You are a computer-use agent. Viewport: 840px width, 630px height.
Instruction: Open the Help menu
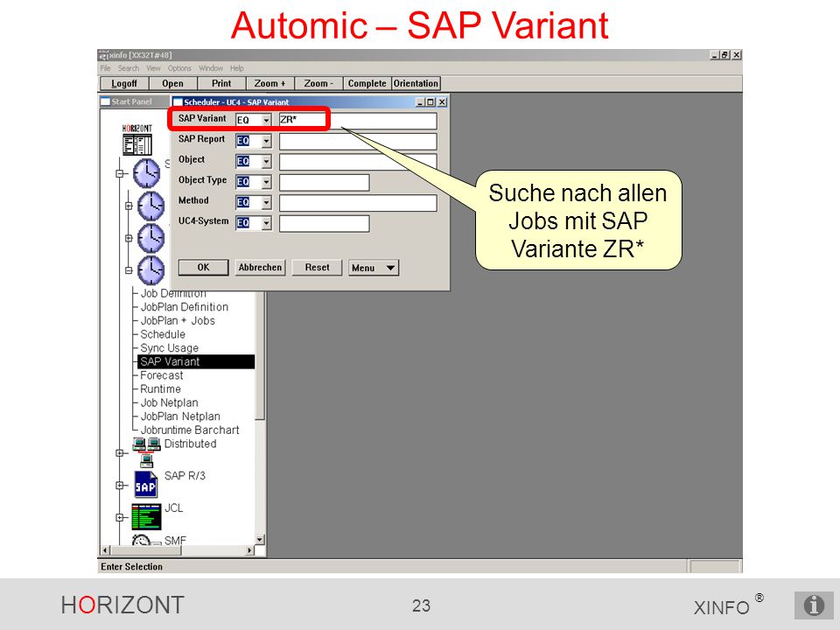(x=237, y=68)
